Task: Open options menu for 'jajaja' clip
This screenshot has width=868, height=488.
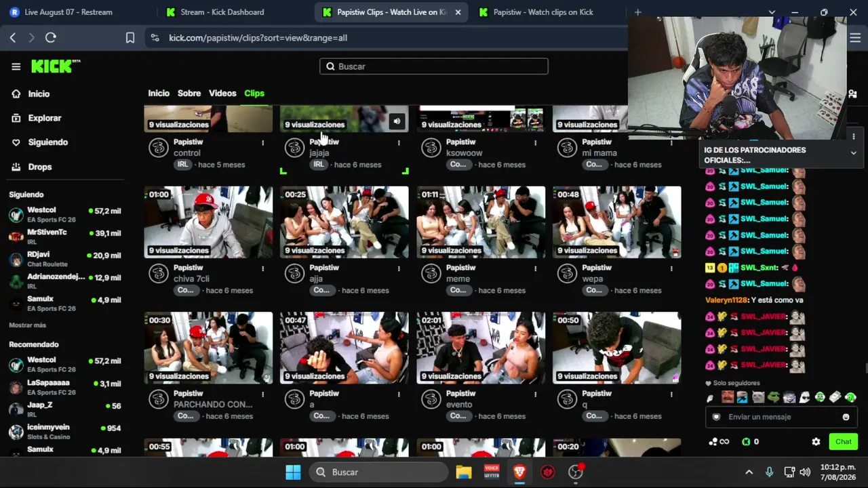Action: tap(399, 143)
